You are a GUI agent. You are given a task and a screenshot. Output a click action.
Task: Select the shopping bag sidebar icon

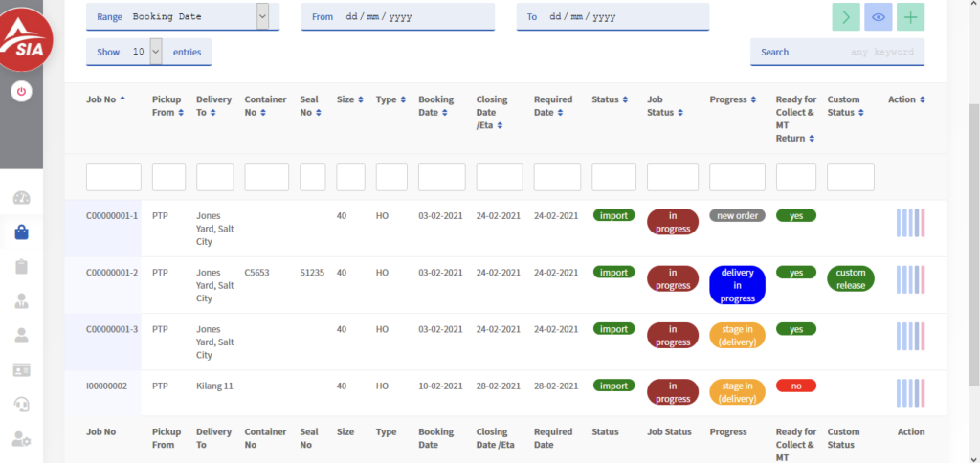pyautogui.click(x=22, y=232)
